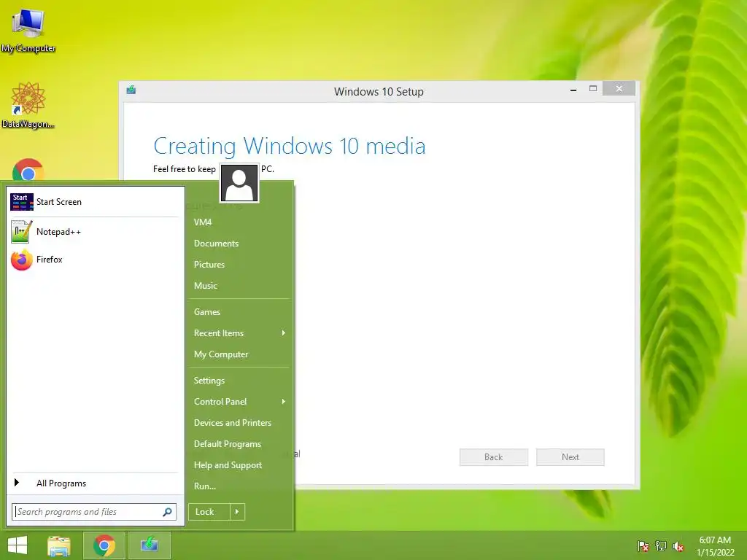Click the taskbar clock and date
Screen dimensions: 747x560
tap(715, 546)
